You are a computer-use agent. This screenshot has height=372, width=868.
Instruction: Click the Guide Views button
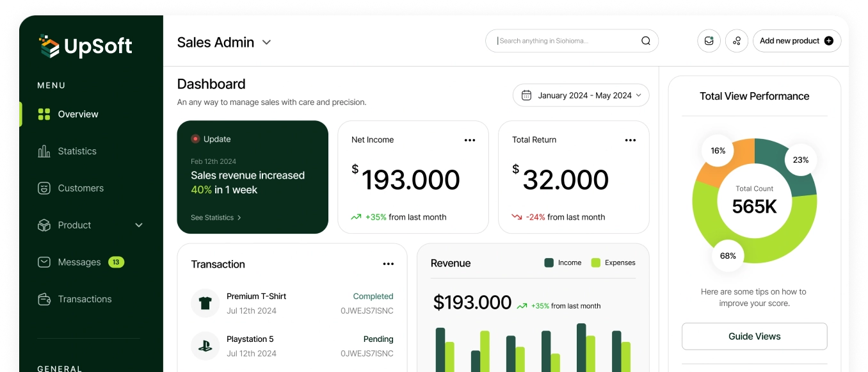[754, 336]
